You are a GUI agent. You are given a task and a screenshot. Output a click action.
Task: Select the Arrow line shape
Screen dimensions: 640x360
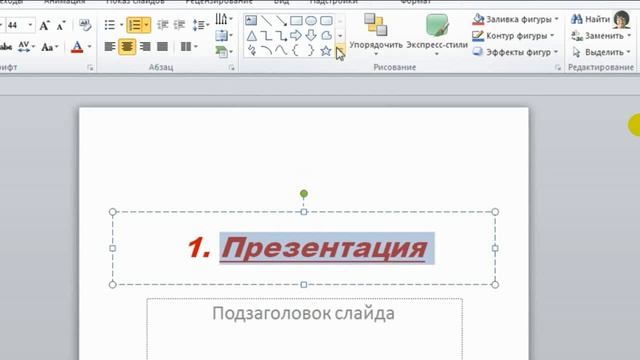(x=281, y=20)
